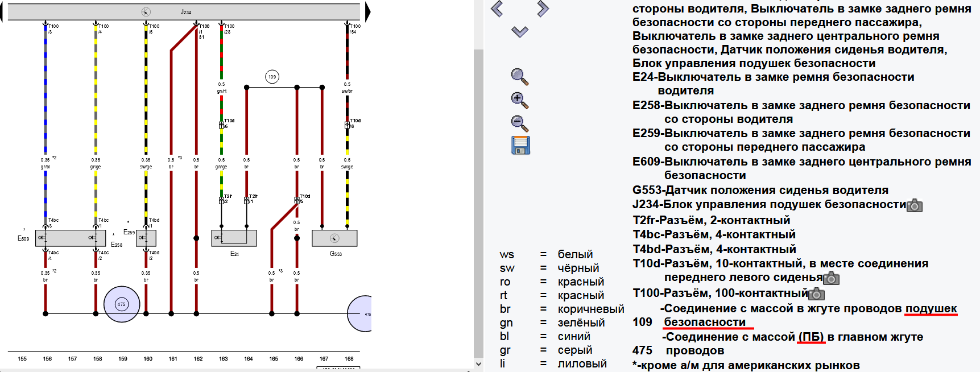
Task: Open camera photo for T10d connector
Action: coord(832,278)
